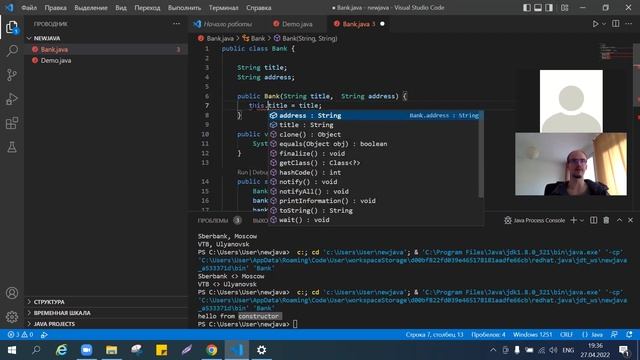Change end of line CRLF
Image resolution: width=640 pixels, height=360 pixels.
tap(567, 335)
